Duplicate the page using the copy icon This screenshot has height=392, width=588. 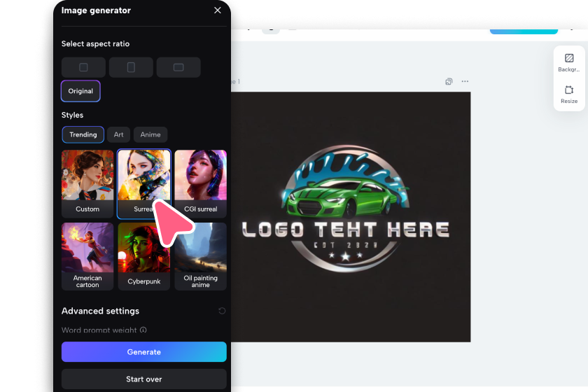point(449,81)
